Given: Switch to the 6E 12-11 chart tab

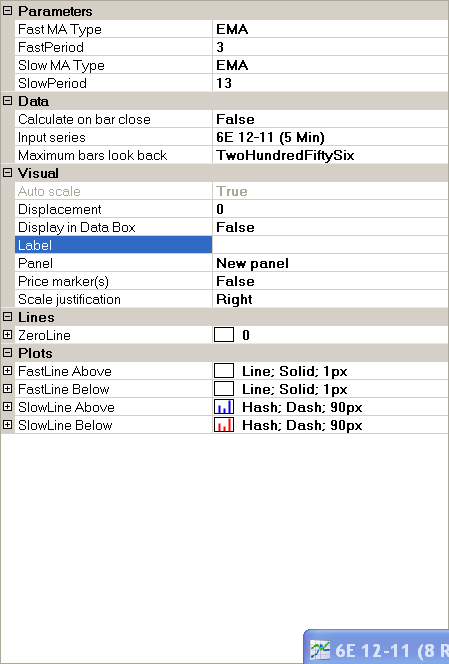Looking at the screenshot, I should [x=377, y=647].
